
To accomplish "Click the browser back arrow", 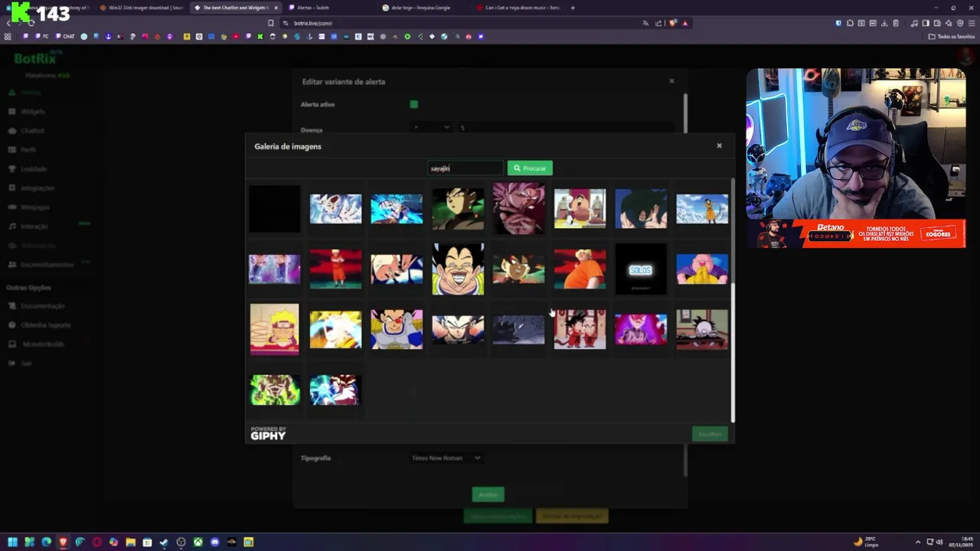I will pyautogui.click(x=8, y=23).
